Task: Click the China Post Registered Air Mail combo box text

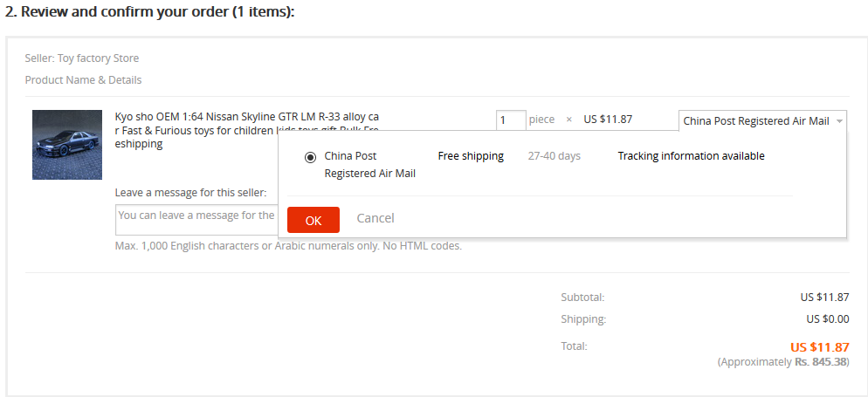Action: pos(755,120)
